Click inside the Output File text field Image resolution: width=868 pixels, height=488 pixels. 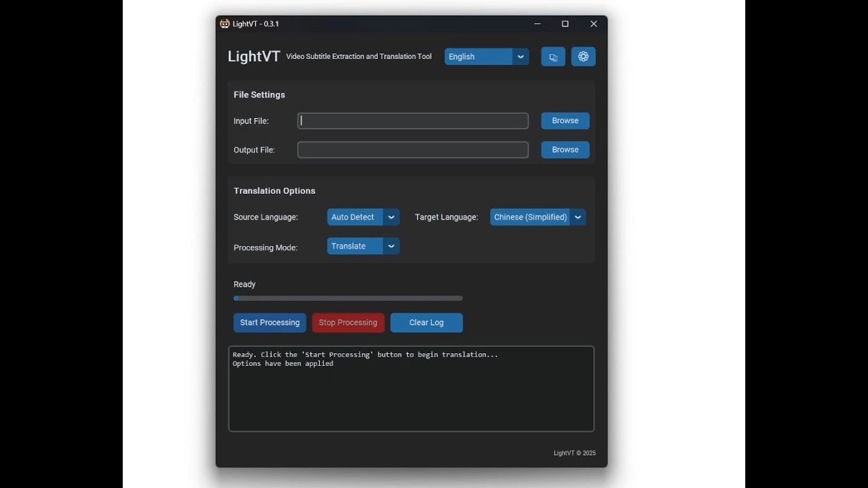click(412, 150)
